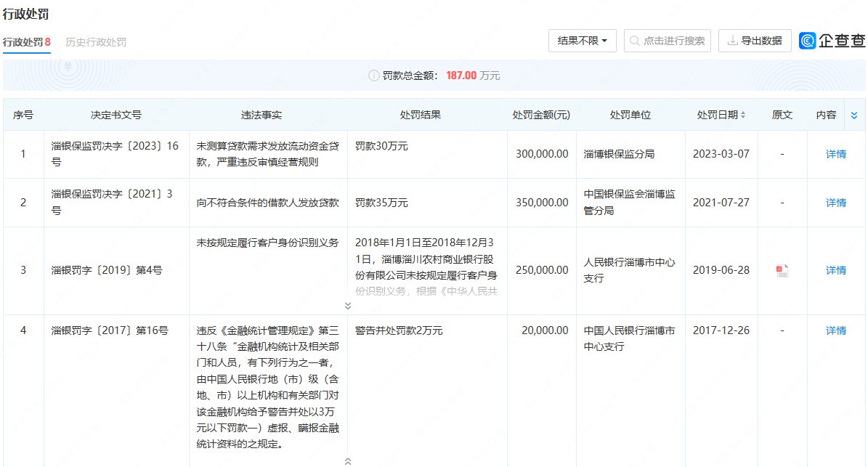
Task: Open 详情 for the 2019-06-28 record
Action: (x=835, y=269)
